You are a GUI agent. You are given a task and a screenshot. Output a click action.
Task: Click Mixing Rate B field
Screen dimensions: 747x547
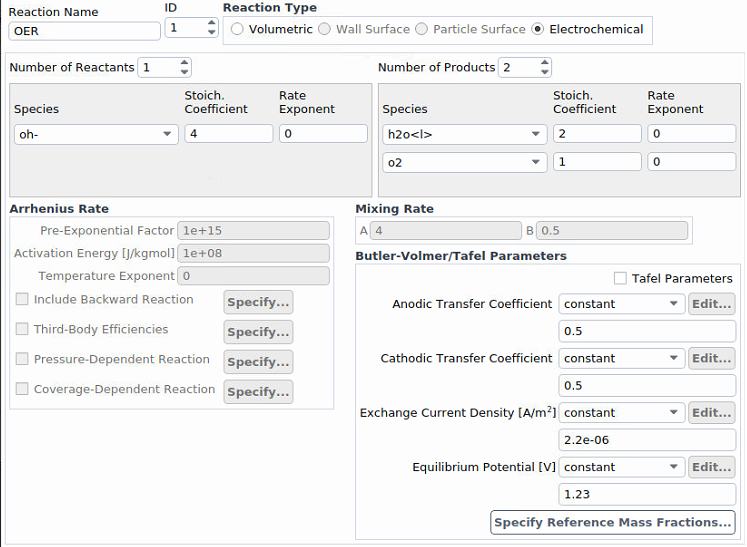pos(612,231)
